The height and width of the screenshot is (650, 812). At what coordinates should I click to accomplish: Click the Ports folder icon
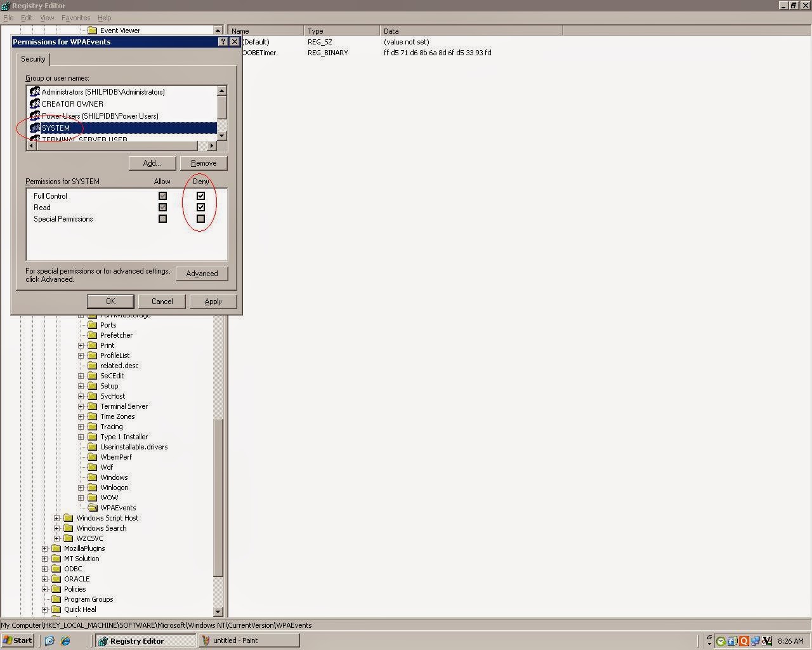tap(92, 325)
